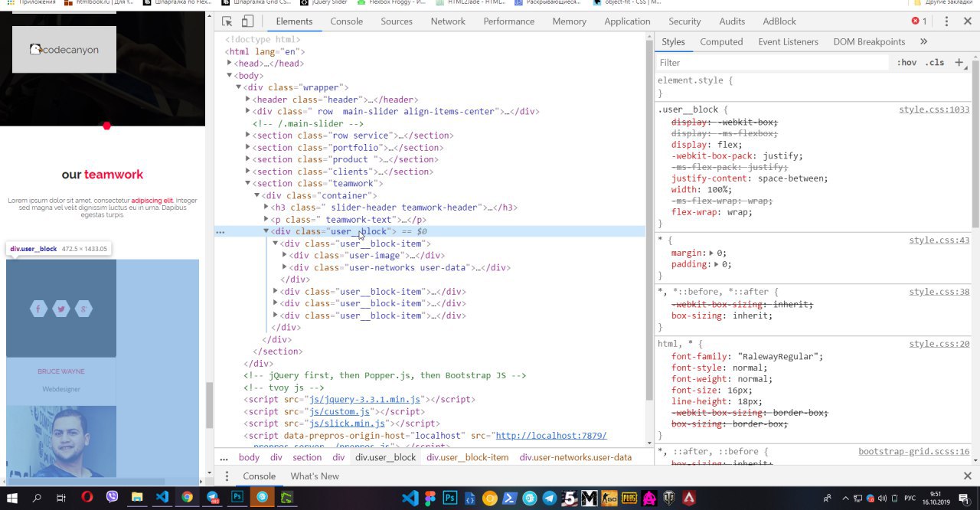Viewport: 980px width, 510px height.
Task: Open the Computed styles tab
Action: [x=721, y=42]
